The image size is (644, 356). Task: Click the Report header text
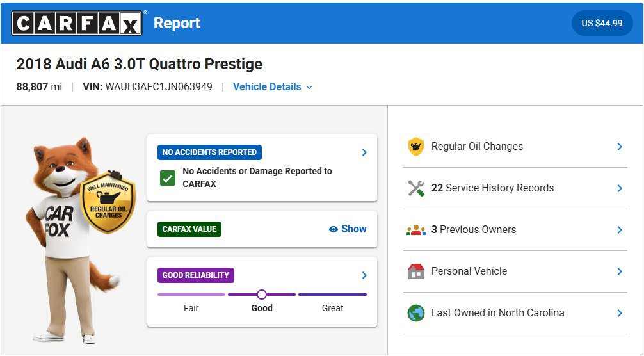pyautogui.click(x=177, y=23)
